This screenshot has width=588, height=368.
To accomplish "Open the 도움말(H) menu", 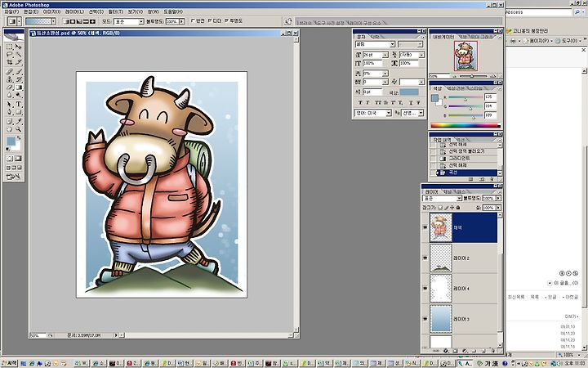I will [x=173, y=12].
